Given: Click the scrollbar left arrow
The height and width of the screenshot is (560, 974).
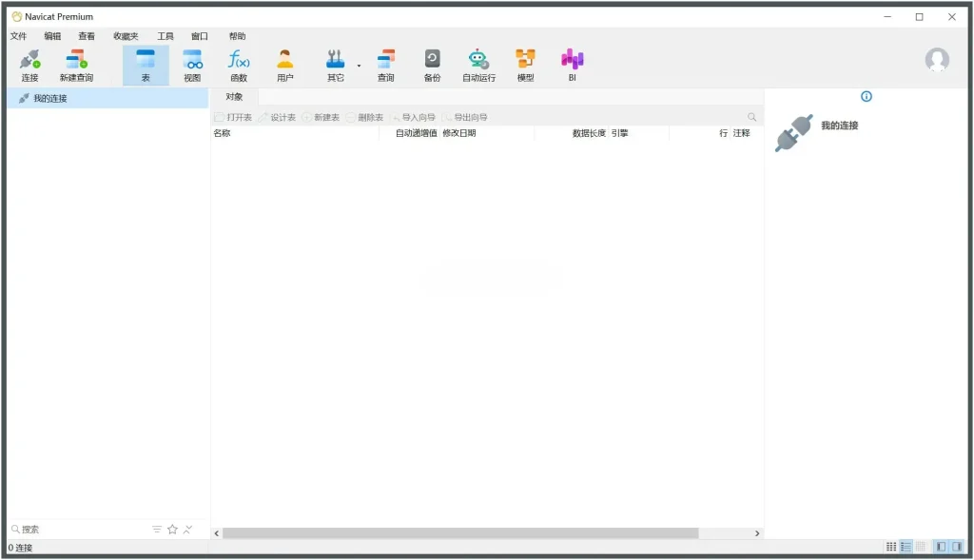Looking at the screenshot, I should coord(216,533).
